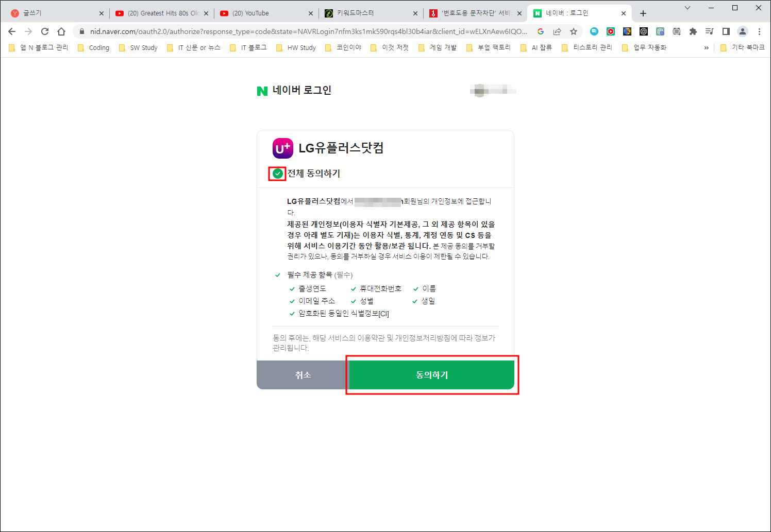Viewport: 771px width, 532px height.
Task: Click the LG유플러스닷컴 heading text
Action: point(341,148)
